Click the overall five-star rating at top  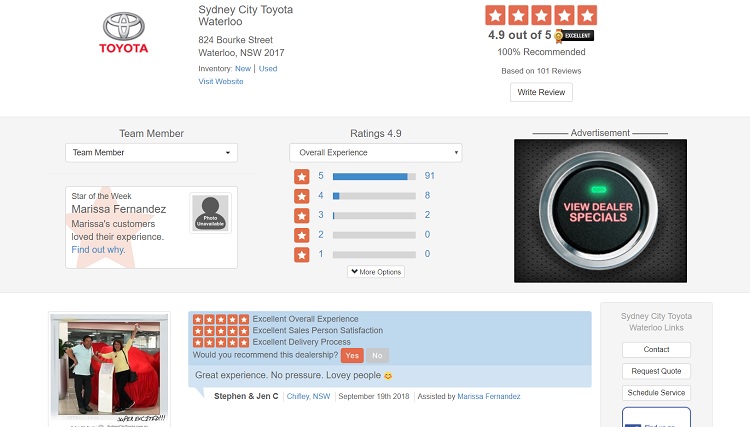540,15
